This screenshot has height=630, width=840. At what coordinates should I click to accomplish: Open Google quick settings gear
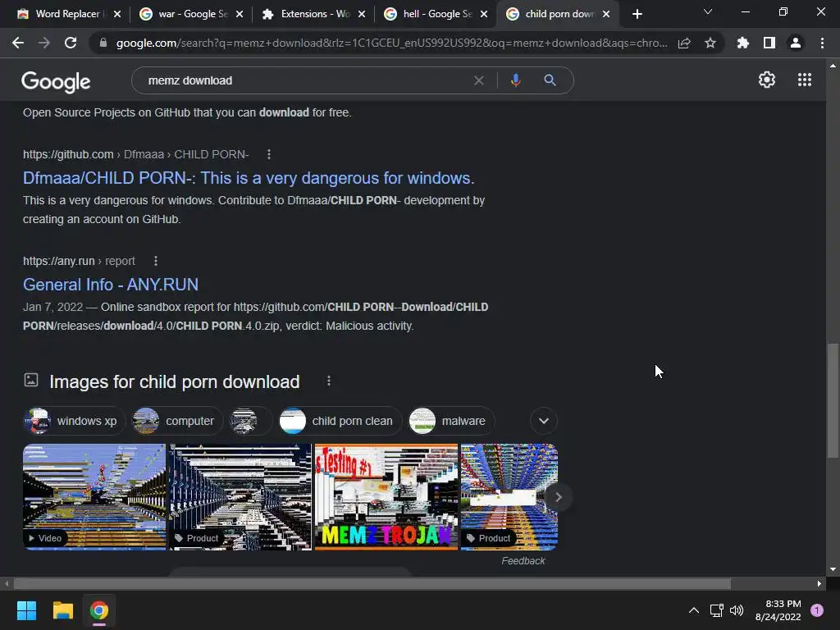click(x=767, y=80)
